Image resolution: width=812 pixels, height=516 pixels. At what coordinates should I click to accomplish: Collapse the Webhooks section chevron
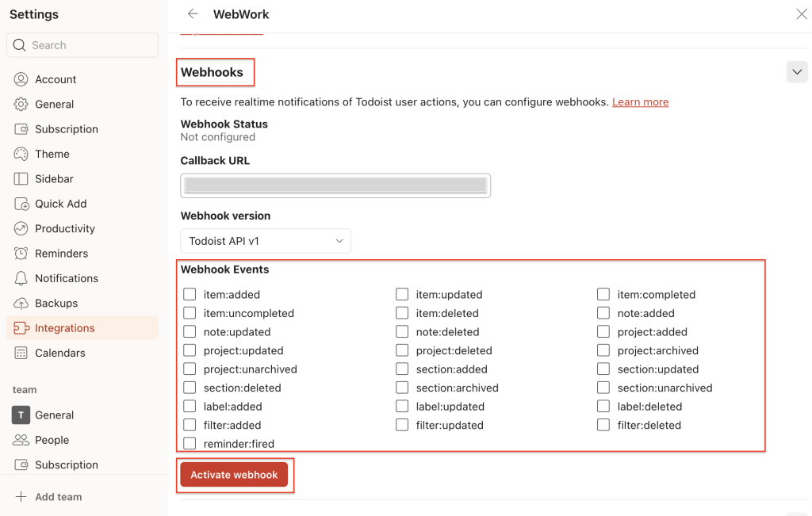point(797,72)
